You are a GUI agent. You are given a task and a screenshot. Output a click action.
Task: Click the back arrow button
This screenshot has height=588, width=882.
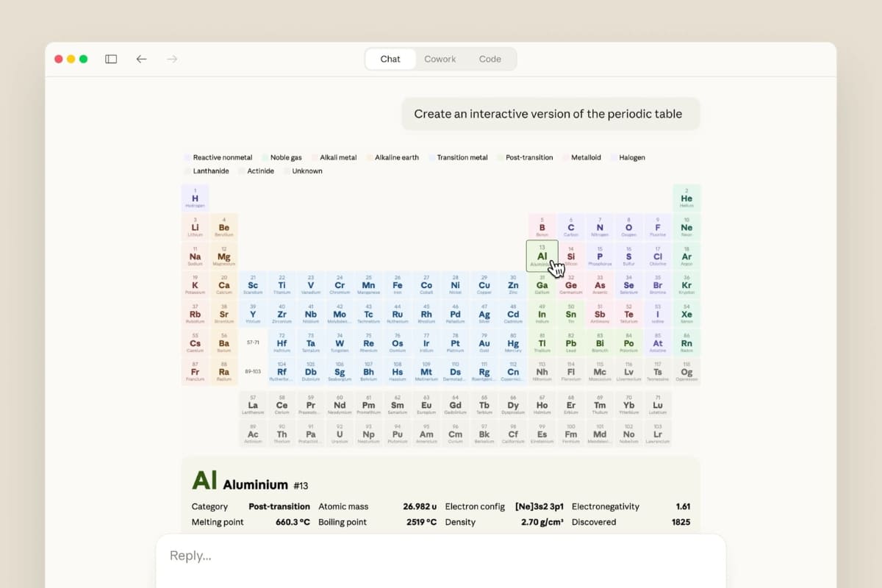tap(142, 59)
